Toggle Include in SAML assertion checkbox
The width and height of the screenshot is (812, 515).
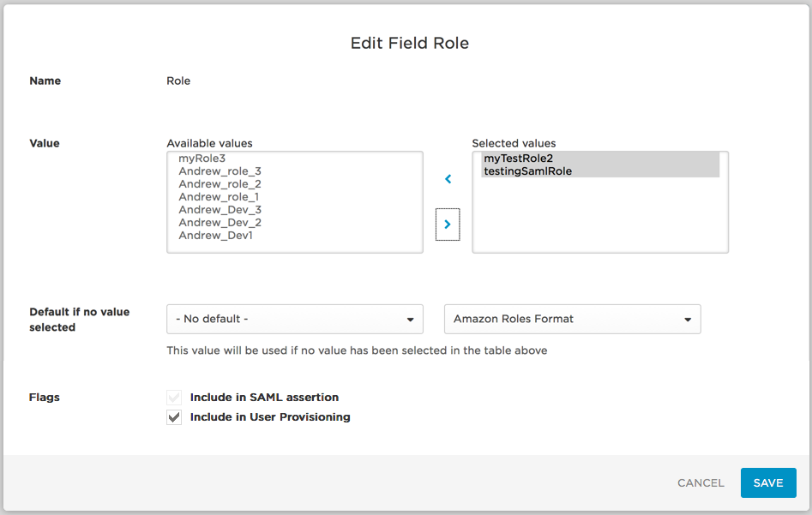174,398
